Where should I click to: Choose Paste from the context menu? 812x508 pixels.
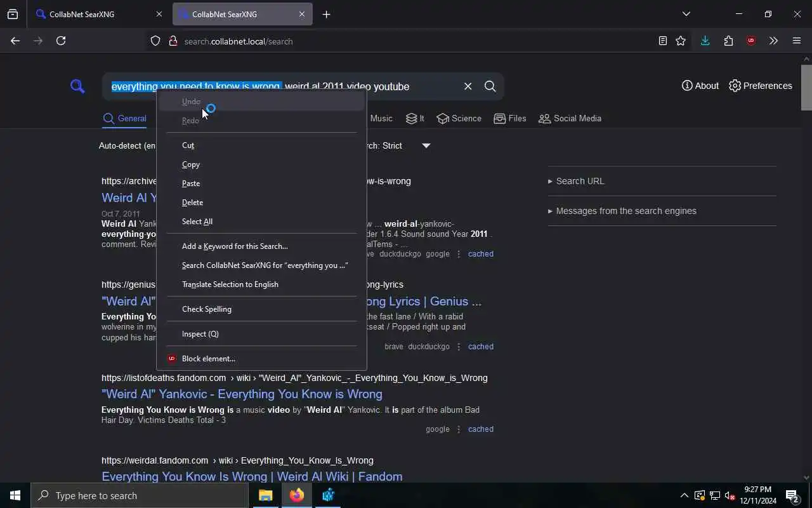[x=261, y=184]
